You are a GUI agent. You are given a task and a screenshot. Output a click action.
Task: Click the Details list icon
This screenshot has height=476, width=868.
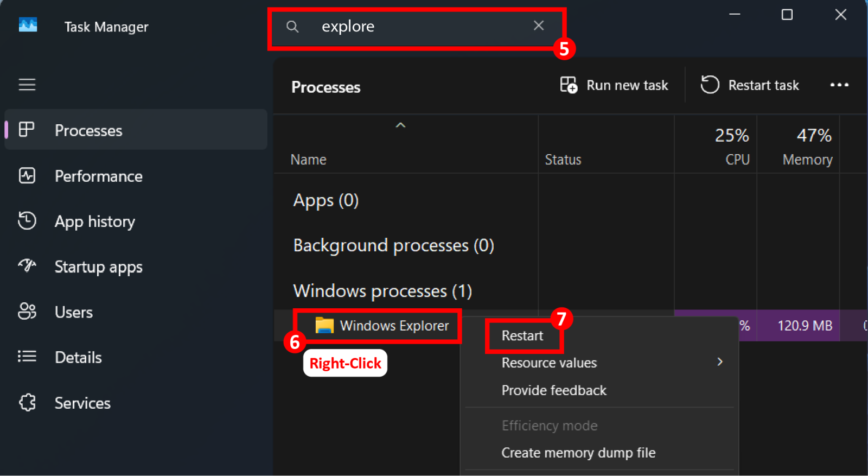27,357
